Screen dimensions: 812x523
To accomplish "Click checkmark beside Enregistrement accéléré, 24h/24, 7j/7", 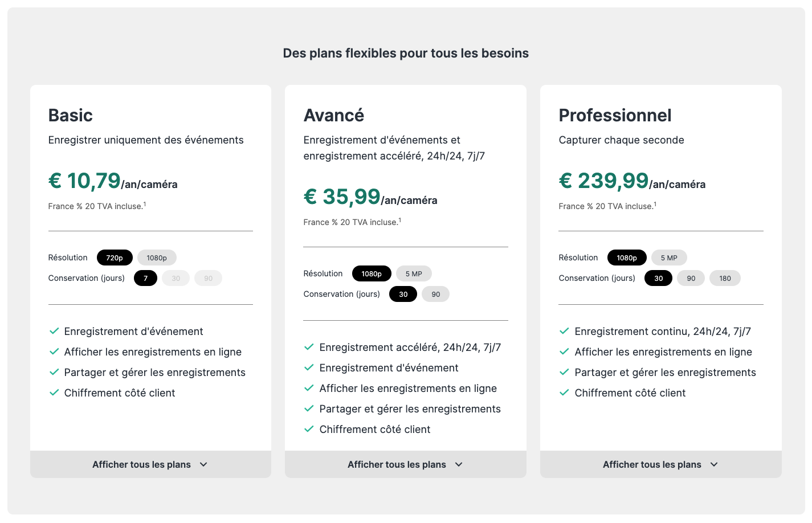I will (x=309, y=347).
